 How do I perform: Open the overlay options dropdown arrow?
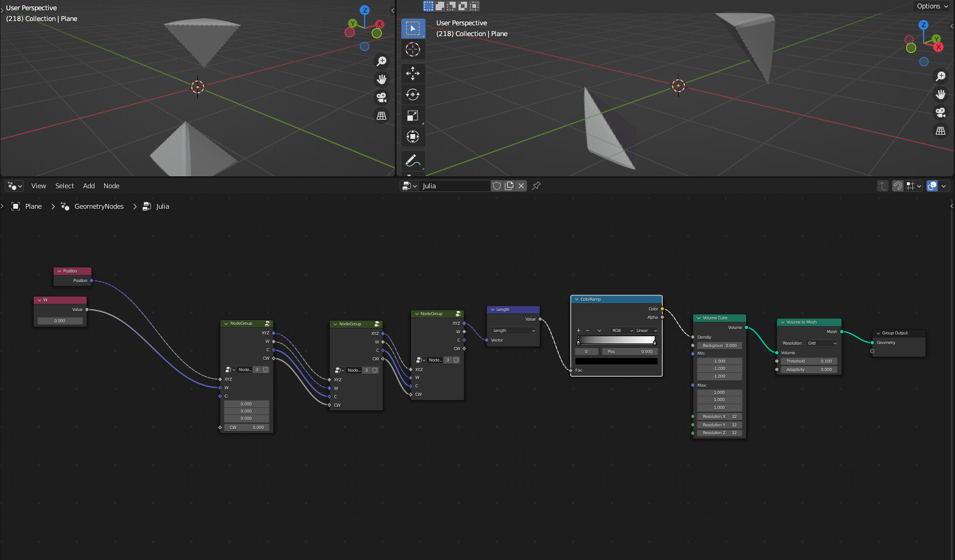click(944, 186)
